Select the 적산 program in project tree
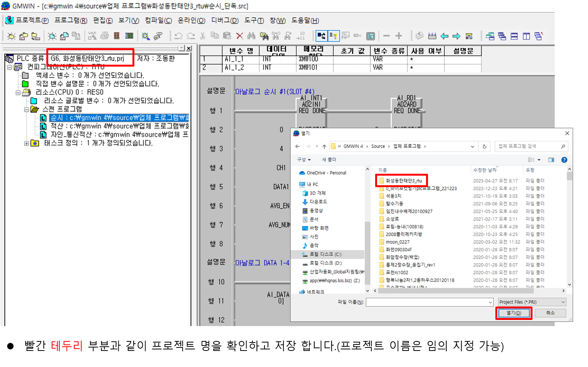This screenshot has height=367, width=588. pyautogui.click(x=120, y=126)
